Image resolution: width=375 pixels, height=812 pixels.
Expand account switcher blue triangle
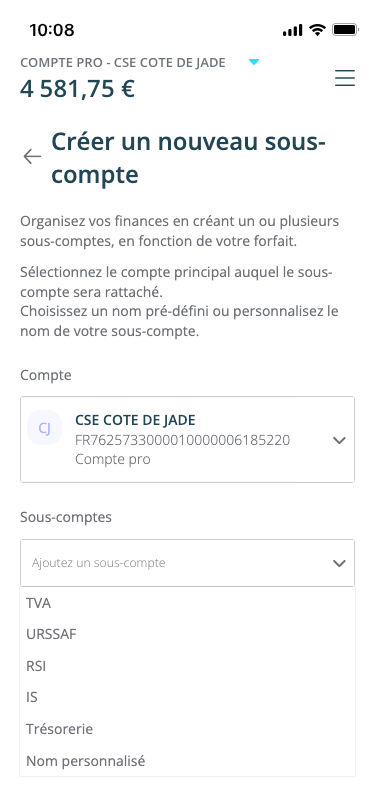(254, 62)
